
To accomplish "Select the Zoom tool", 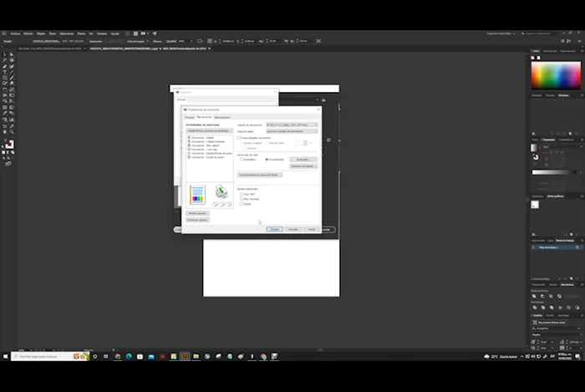I will pyautogui.click(x=11, y=131).
